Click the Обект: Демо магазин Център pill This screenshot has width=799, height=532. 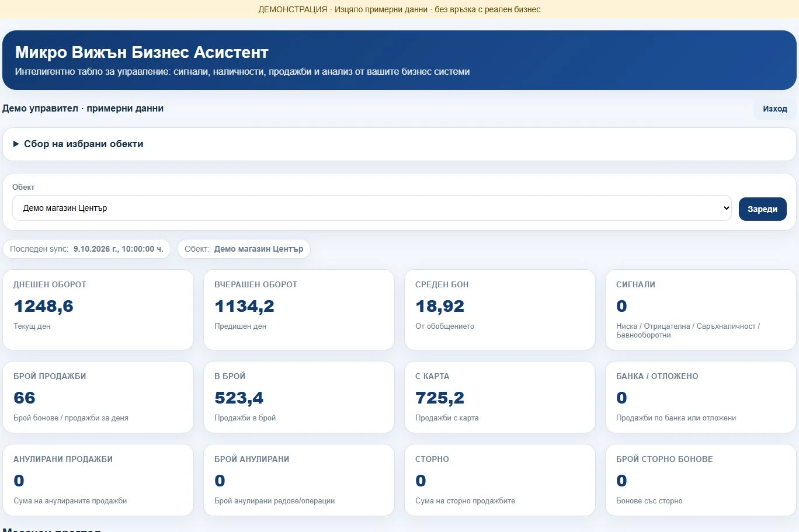pos(244,249)
